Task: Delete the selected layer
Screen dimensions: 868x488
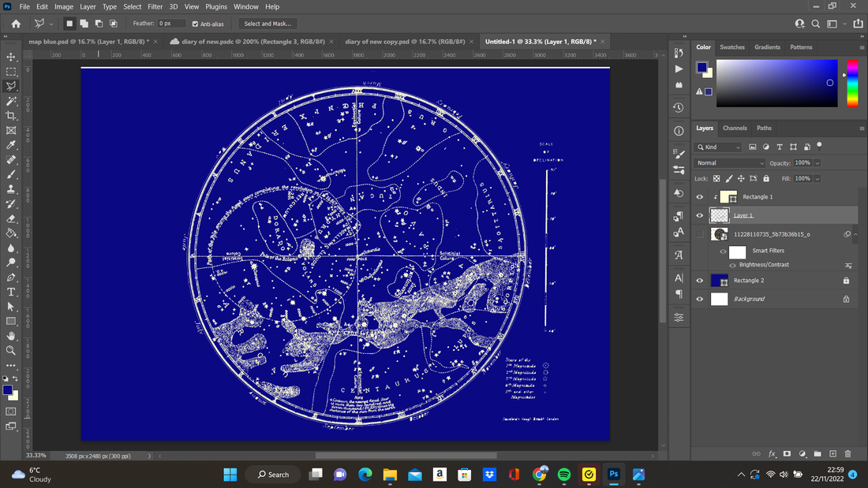Action: [848, 453]
